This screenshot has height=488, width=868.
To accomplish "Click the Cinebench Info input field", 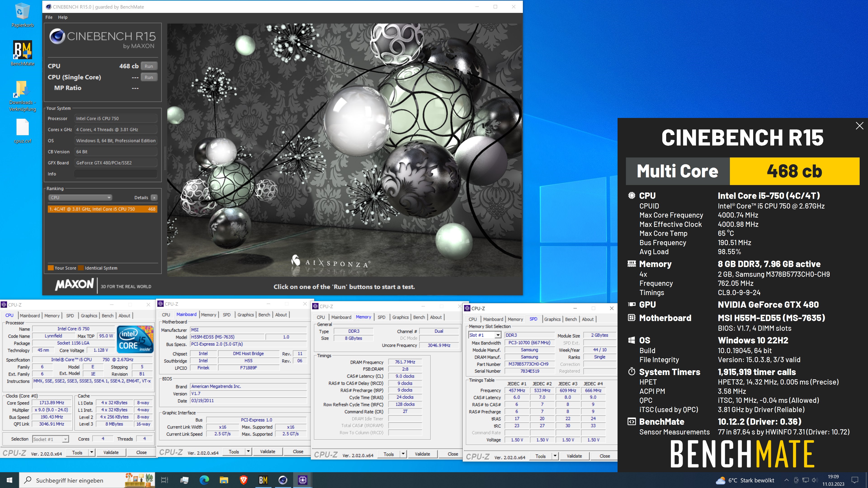I will click(x=116, y=174).
